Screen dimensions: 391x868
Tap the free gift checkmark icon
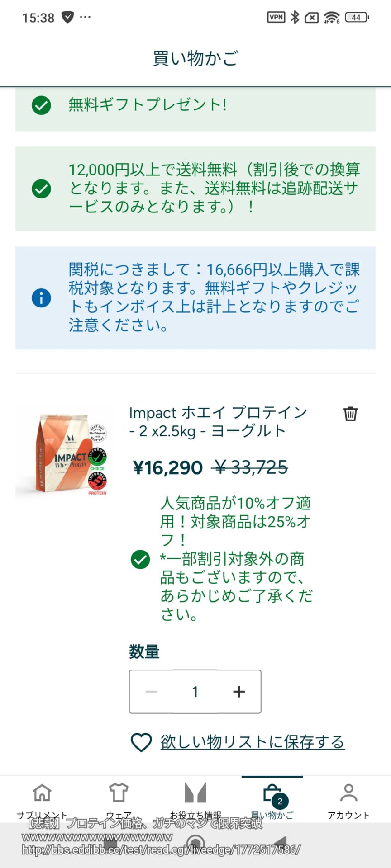(41, 105)
